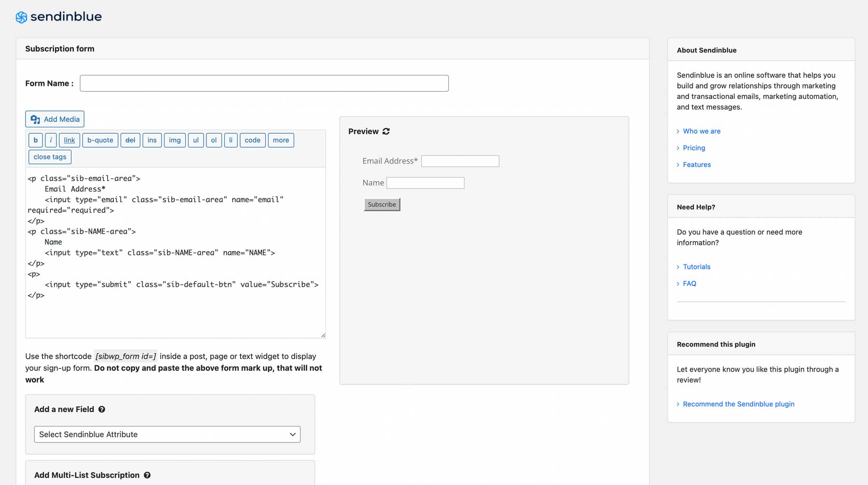Insert code with the code toolbar button

(x=252, y=140)
